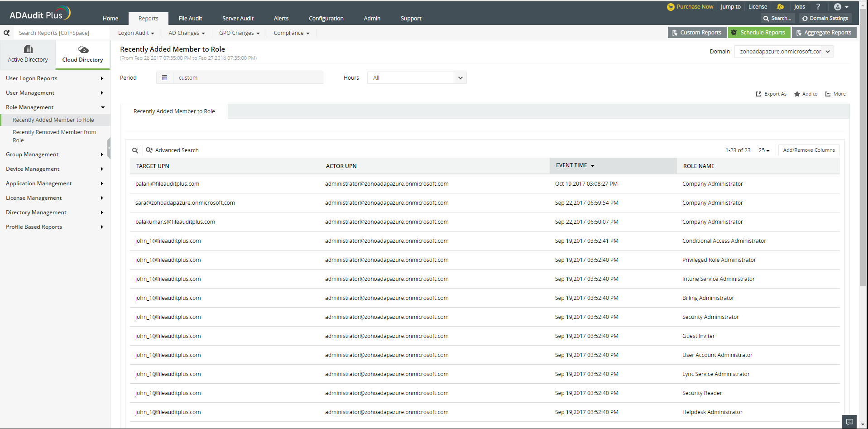Expand Device Management section
The image size is (868, 429).
[x=55, y=169]
